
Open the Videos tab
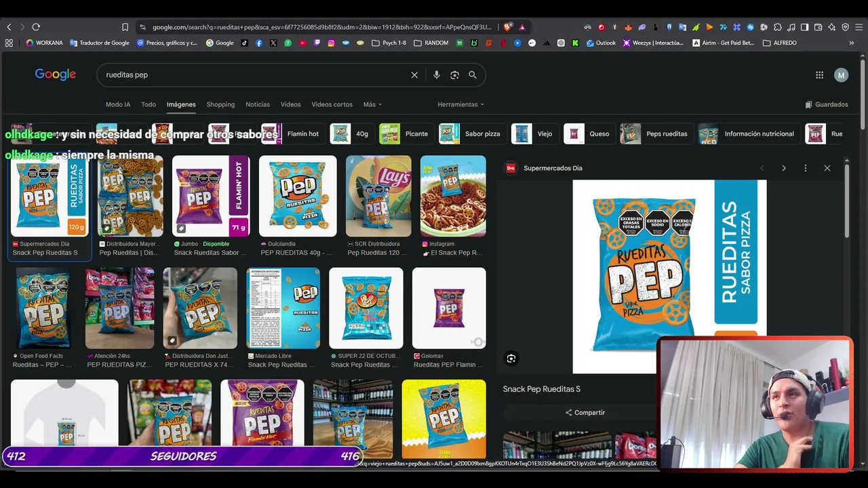tap(291, 104)
